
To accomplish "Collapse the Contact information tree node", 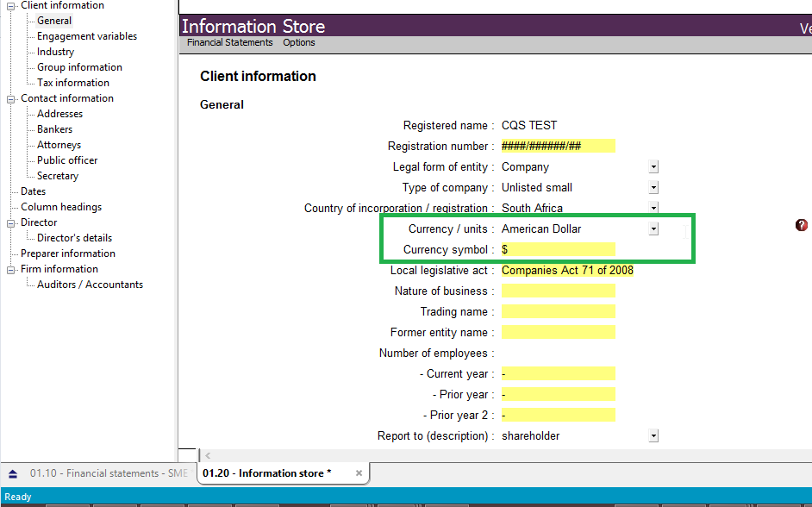I will (11, 99).
